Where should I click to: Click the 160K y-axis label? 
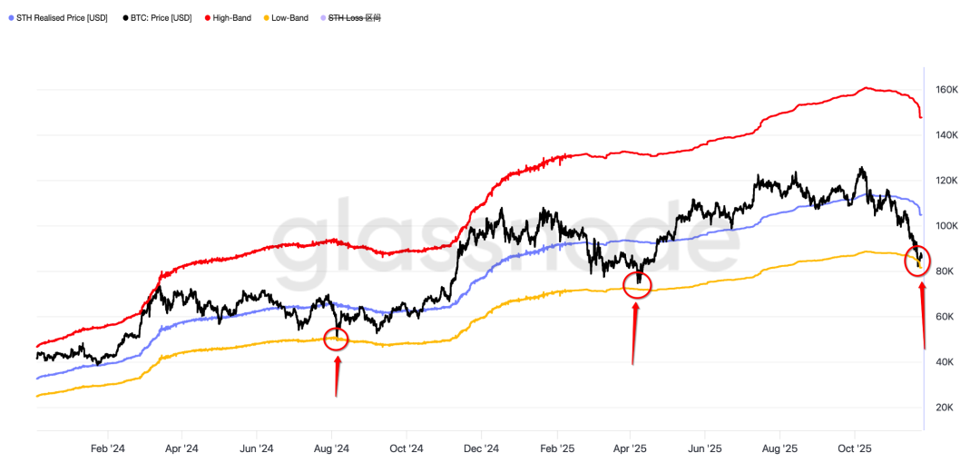(947, 90)
